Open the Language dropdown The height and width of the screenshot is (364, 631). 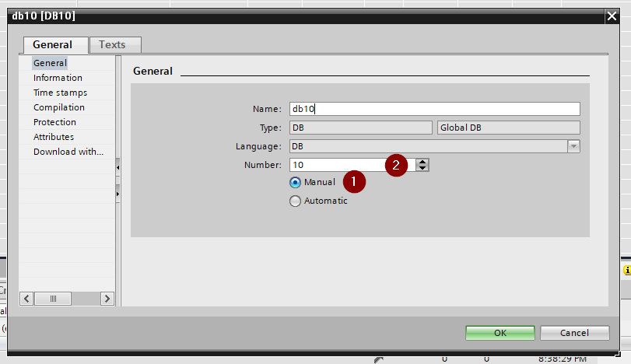pyautogui.click(x=573, y=146)
